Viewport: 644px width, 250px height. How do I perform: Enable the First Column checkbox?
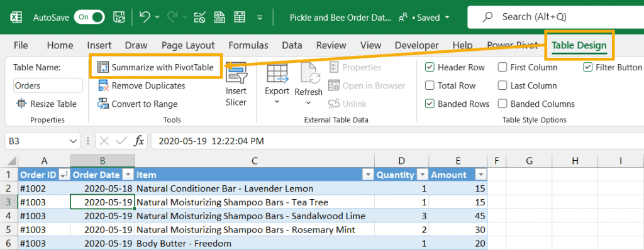(502, 67)
